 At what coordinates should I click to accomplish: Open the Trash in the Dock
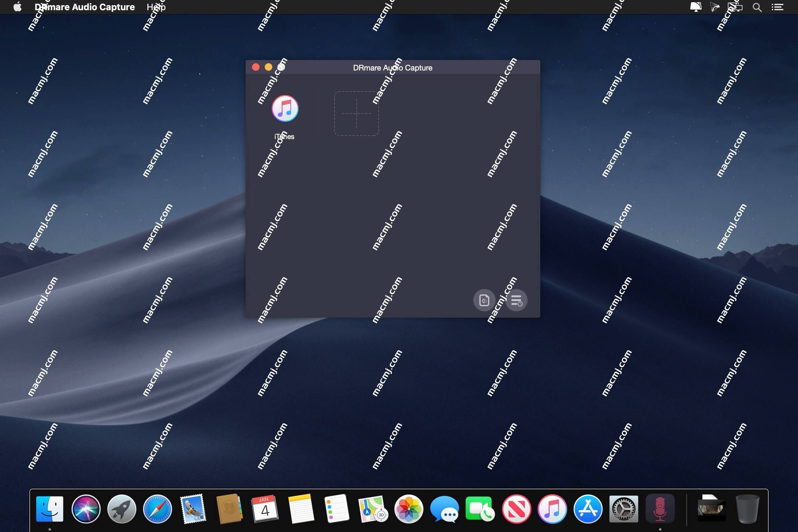point(747,509)
